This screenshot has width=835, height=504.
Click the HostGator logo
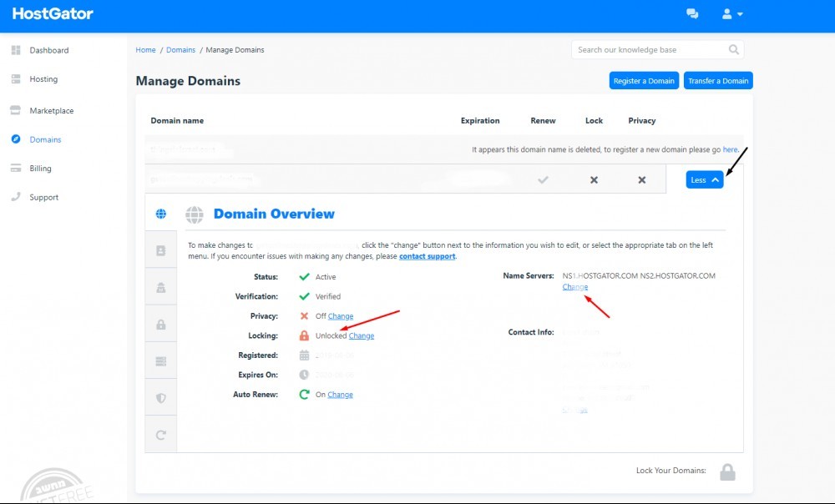point(53,14)
